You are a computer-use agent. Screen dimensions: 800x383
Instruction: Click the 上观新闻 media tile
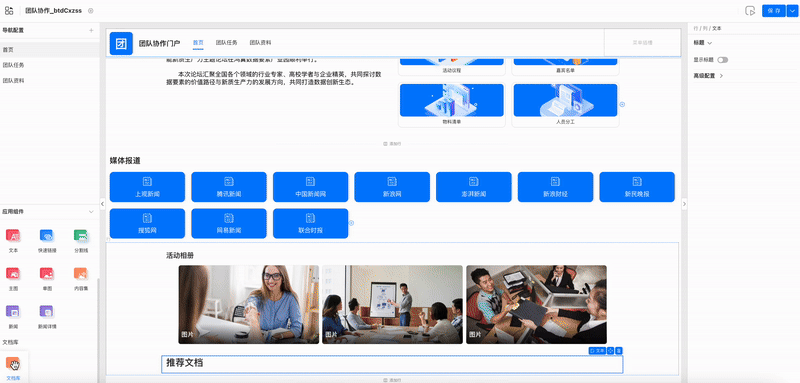click(x=147, y=187)
